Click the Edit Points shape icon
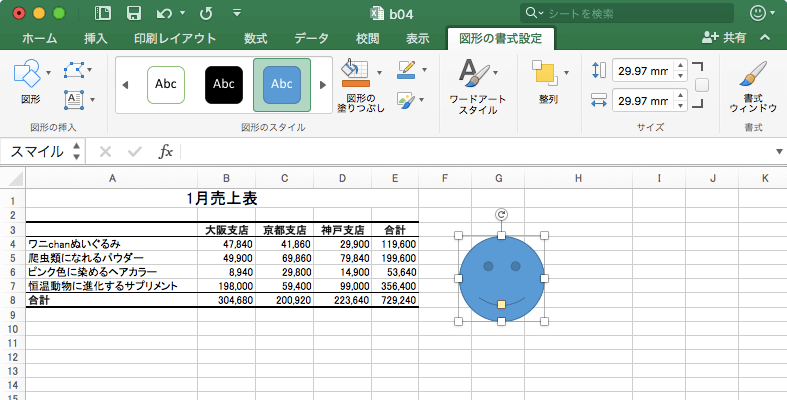The image size is (787, 400). (x=74, y=70)
